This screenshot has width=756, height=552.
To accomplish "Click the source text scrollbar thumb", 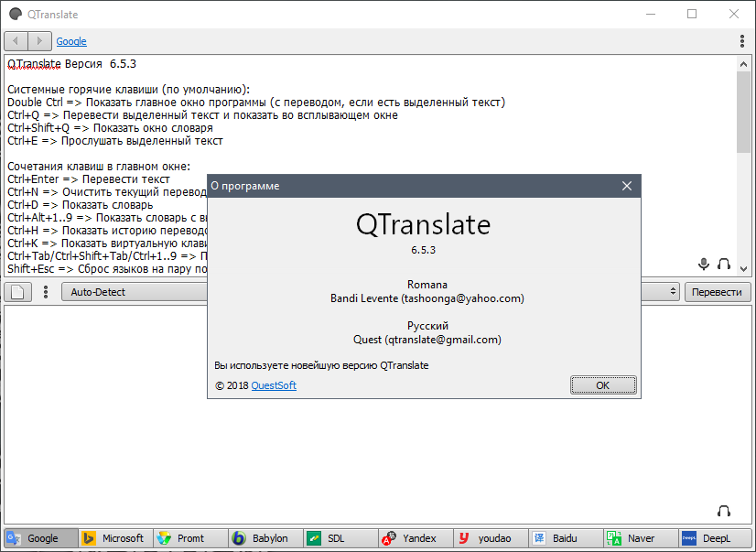I will point(743,112).
